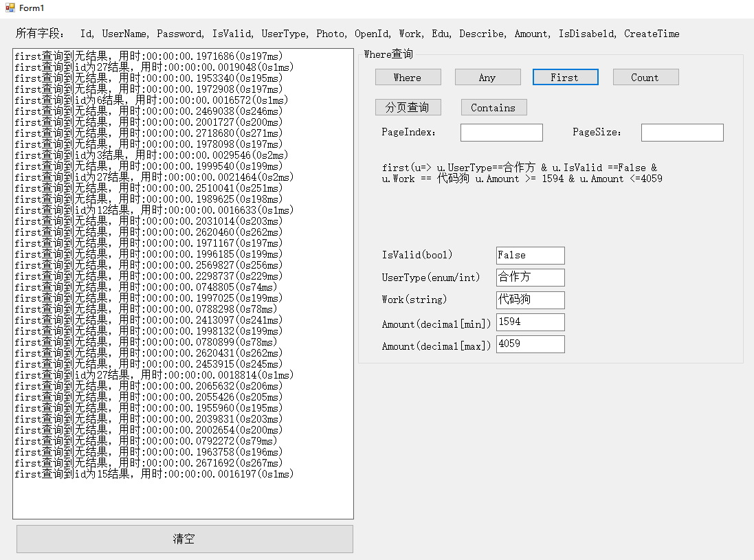Click the 'Photo,' field label

[331, 34]
